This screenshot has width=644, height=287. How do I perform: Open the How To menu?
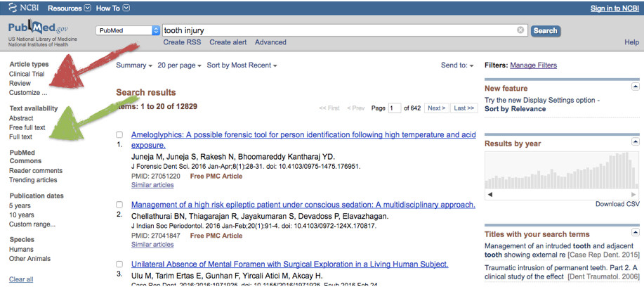click(x=113, y=8)
